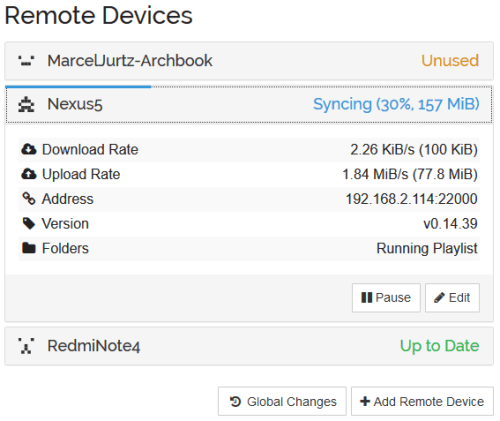
Task: Click the Syncing (30%, 157 MiB) status
Action: tap(396, 104)
